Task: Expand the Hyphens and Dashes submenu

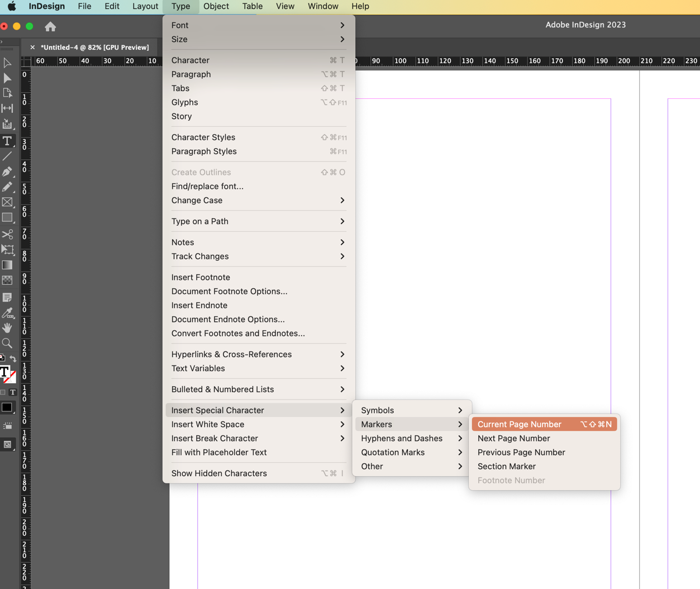Action: (412, 438)
